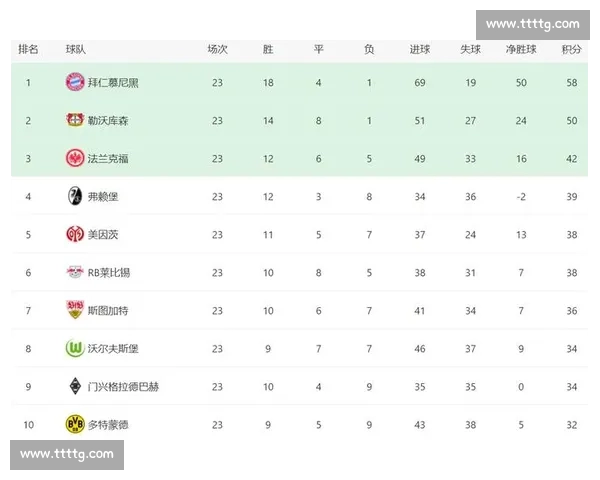Click the Mainz 05 club logo

74,234
